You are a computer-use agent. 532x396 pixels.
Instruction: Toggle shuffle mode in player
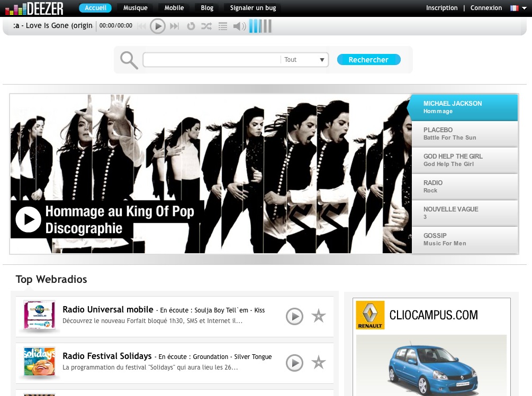206,26
